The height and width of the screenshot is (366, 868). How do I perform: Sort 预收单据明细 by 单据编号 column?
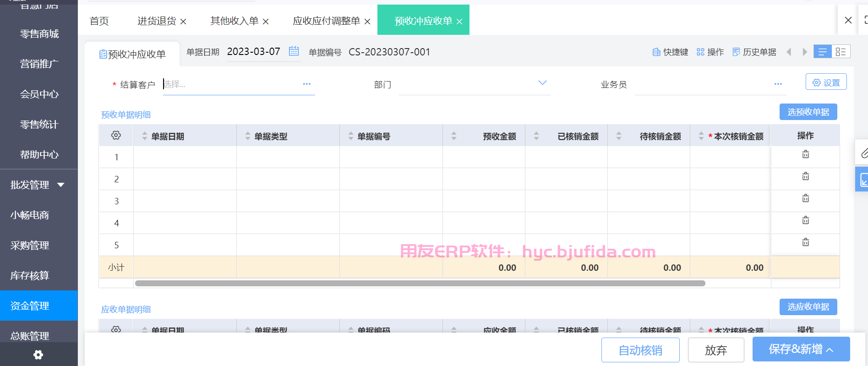[x=351, y=136]
